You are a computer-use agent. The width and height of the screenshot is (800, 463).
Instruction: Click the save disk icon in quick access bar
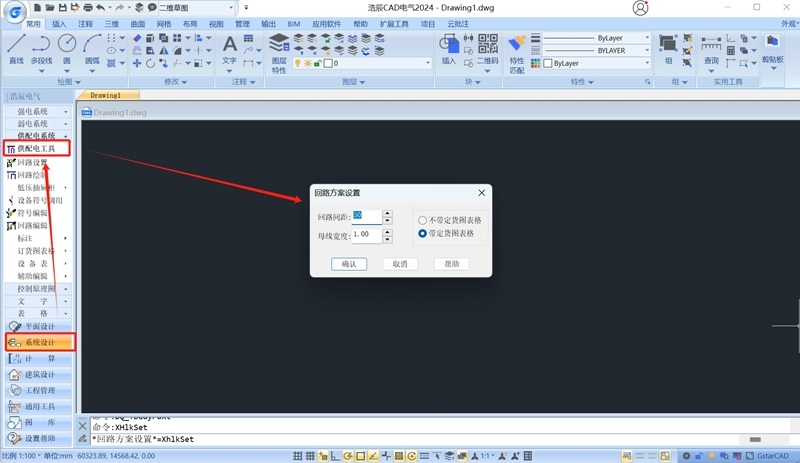click(62, 8)
